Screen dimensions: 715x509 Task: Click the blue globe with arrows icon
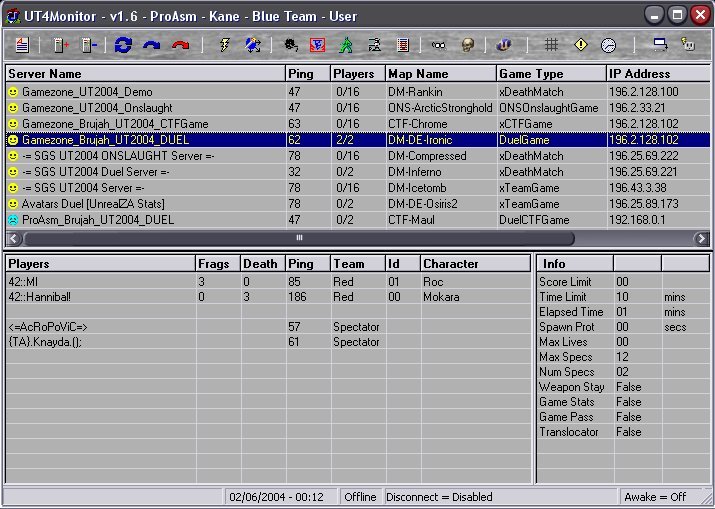pyautogui.click(x=253, y=45)
